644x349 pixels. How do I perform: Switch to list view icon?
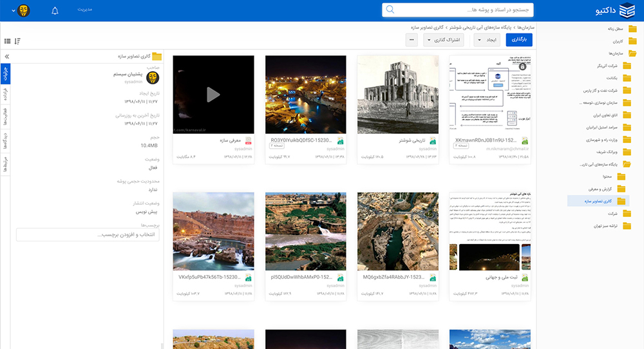coord(7,41)
